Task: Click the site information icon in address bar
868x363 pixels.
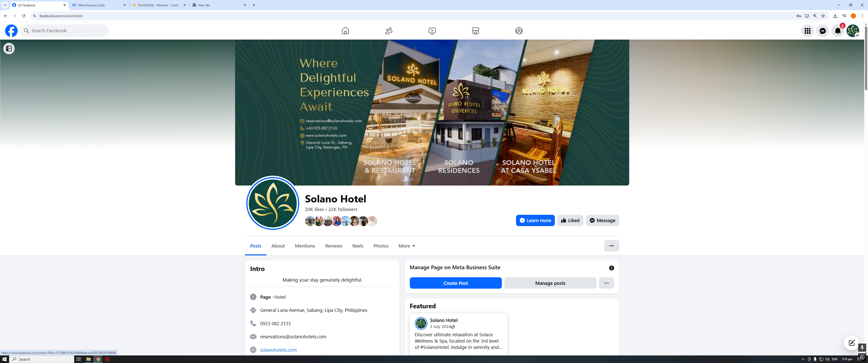Action: pyautogui.click(x=34, y=16)
